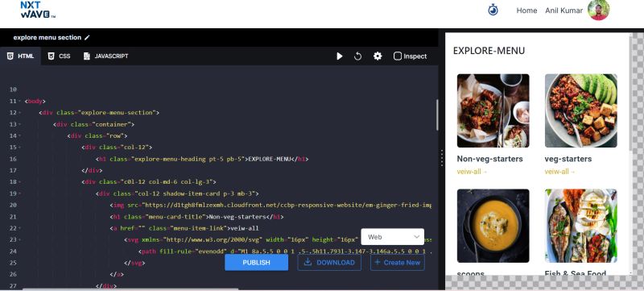Collapse the body tag fold arrow at line 11
This screenshot has width=644, height=291.
tap(21, 101)
